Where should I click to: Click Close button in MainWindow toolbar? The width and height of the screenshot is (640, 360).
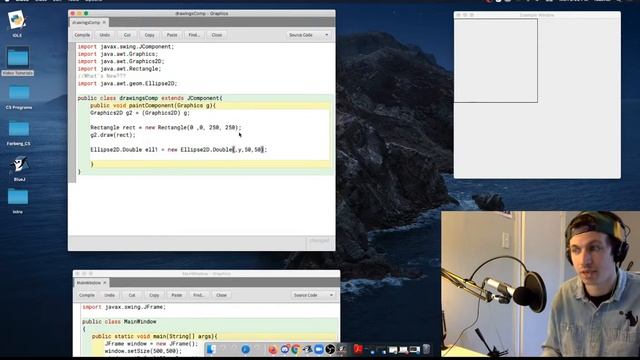click(221, 295)
